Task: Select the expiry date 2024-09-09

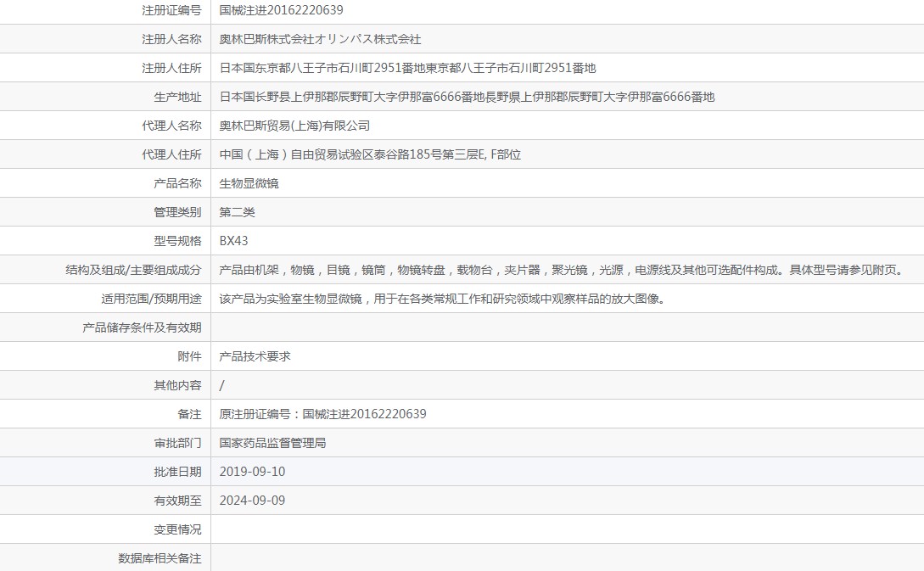Action: coord(252,501)
